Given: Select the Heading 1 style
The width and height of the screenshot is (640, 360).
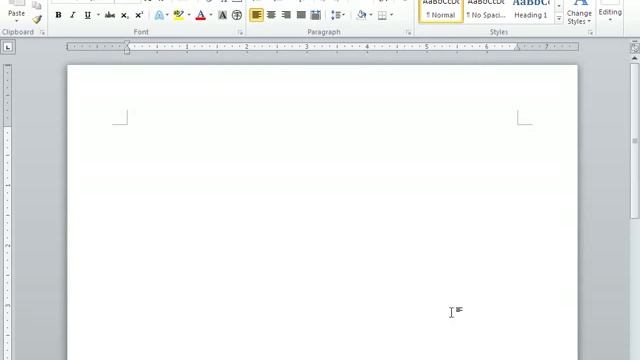Looking at the screenshot, I should (x=531, y=11).
